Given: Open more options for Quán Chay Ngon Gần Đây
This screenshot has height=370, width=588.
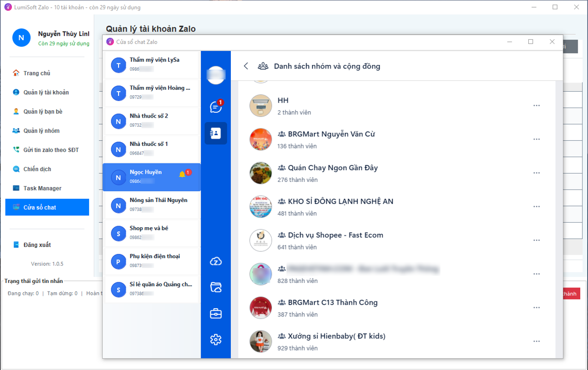Looking at the screenshot, I should pyautogui.click(x=536, y=173).
